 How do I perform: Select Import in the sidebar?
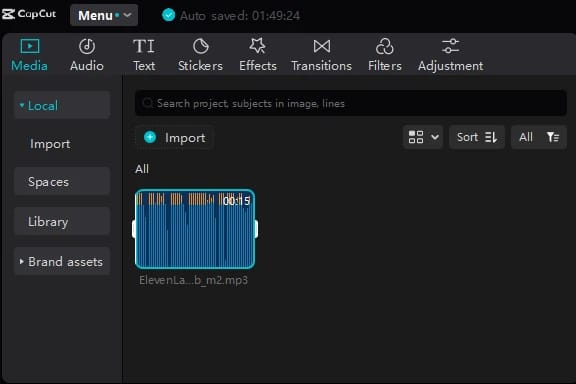coord(50,144)
